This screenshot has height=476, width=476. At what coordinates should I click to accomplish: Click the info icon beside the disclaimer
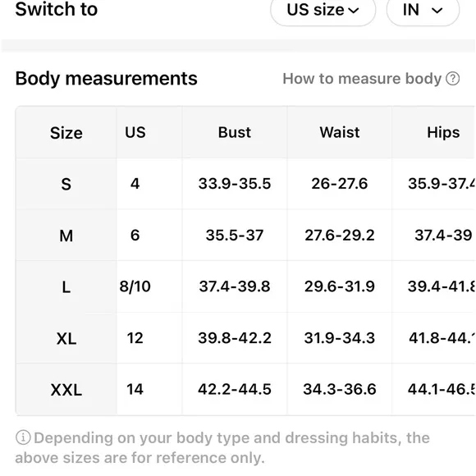(x=23, y=437)
